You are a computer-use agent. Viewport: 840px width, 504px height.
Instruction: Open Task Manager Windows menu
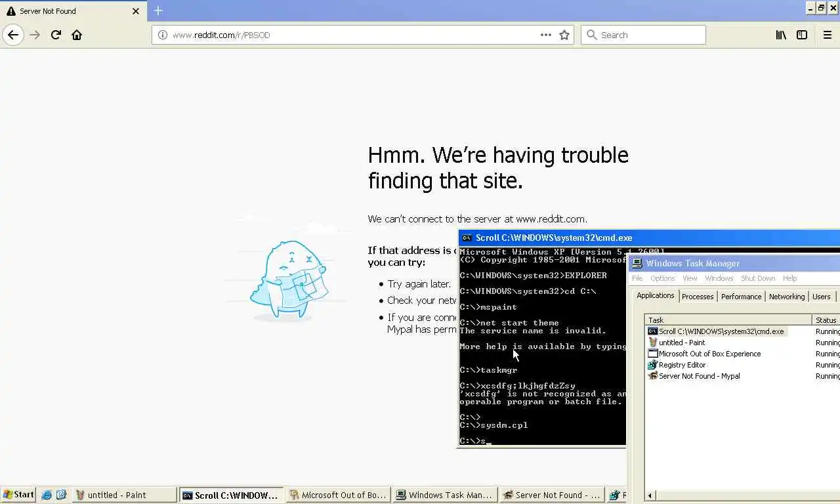(719, 278)
